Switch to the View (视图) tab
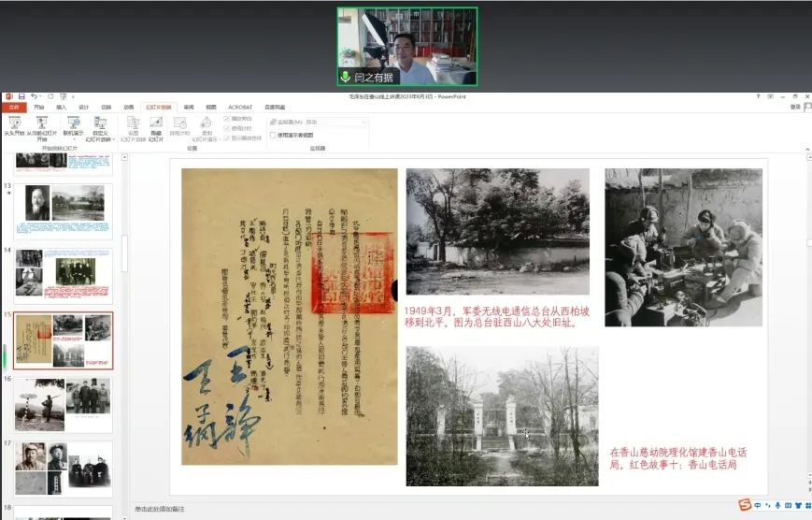Viewport: 812px width, 520px height. [x=211, y=108]
